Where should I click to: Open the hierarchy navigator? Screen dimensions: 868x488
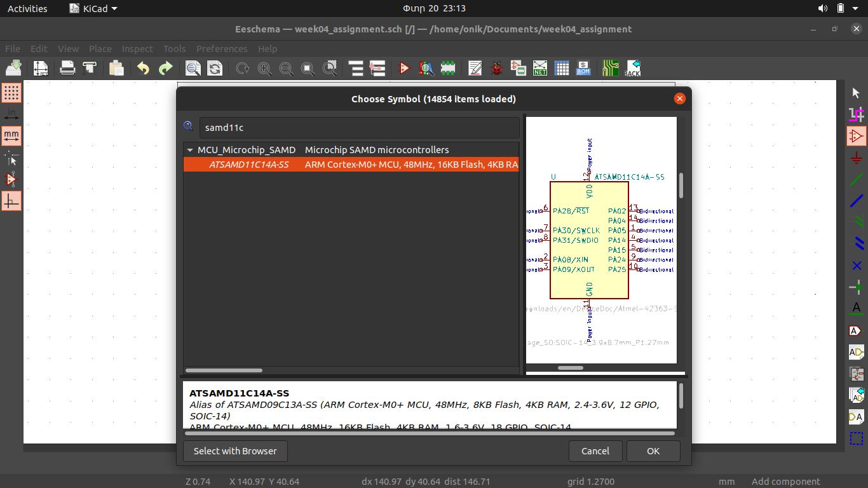coord(356,68)
